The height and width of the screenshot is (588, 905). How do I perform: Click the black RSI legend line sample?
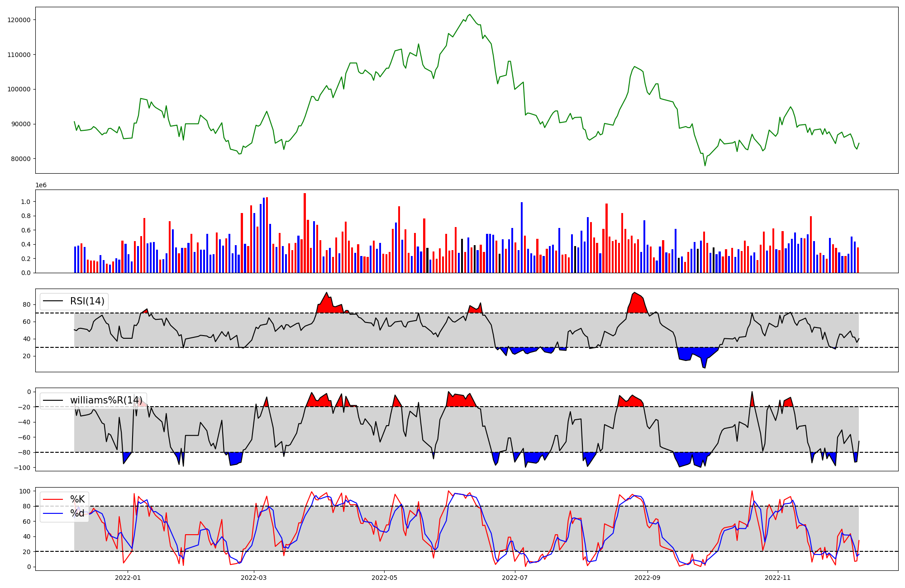[52, 301]
